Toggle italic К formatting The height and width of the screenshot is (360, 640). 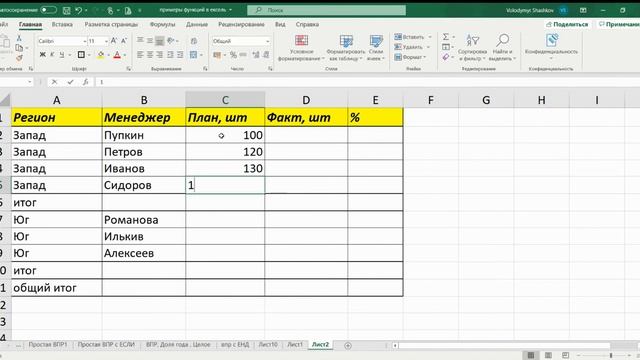point(52,55)
